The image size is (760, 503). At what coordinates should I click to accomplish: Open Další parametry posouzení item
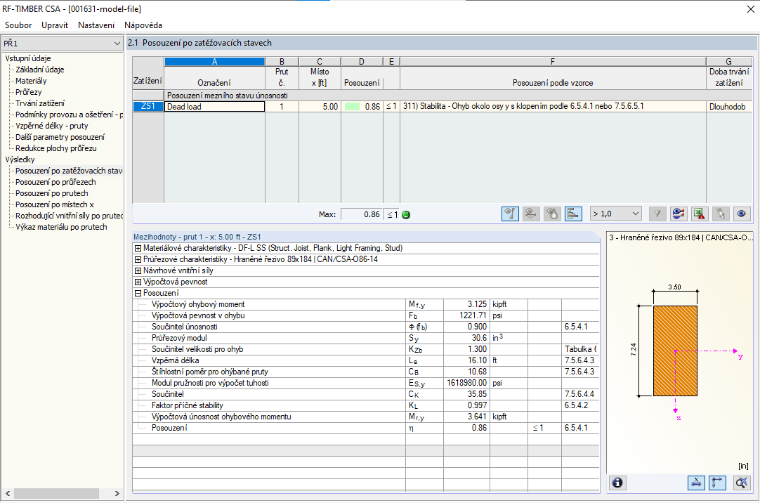[x=60, y=137]
